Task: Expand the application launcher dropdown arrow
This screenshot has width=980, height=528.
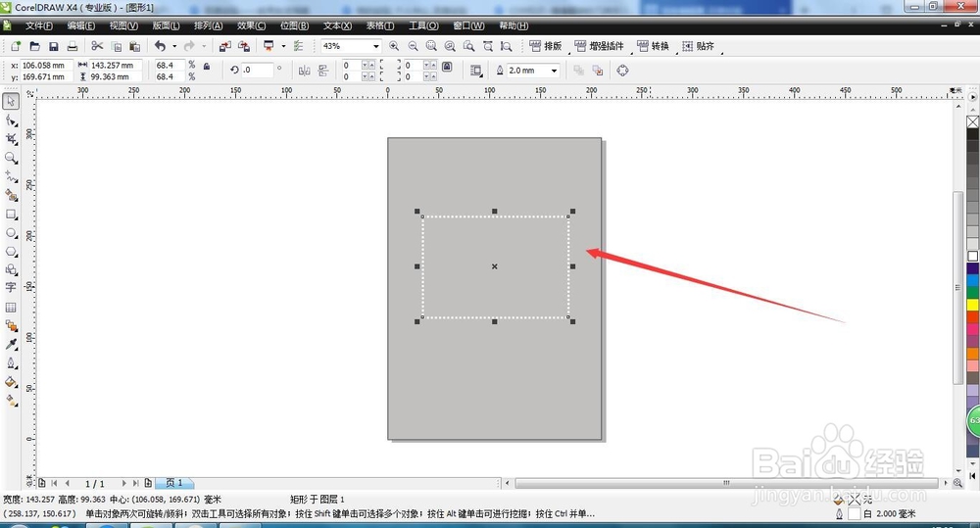Action: (283, 46)
